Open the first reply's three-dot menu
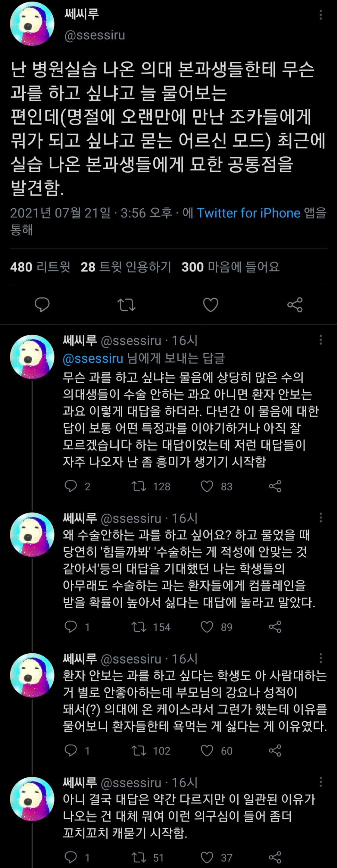 click(x=321, y=340)
